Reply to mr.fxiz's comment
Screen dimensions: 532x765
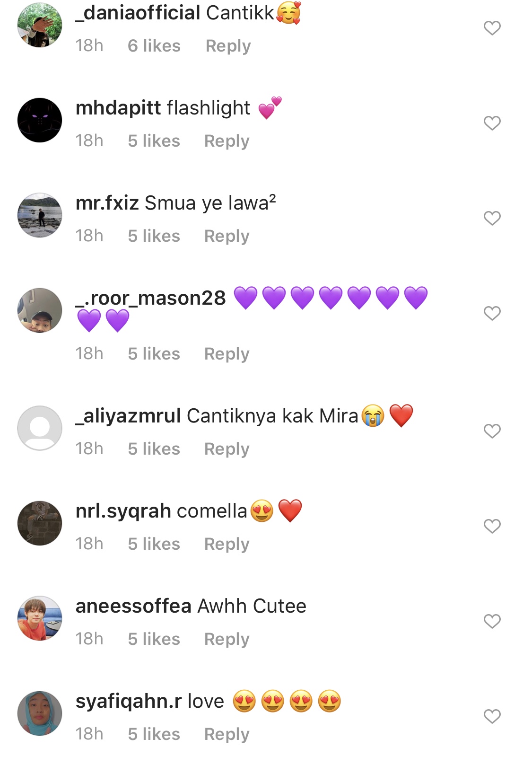(227, 236)
